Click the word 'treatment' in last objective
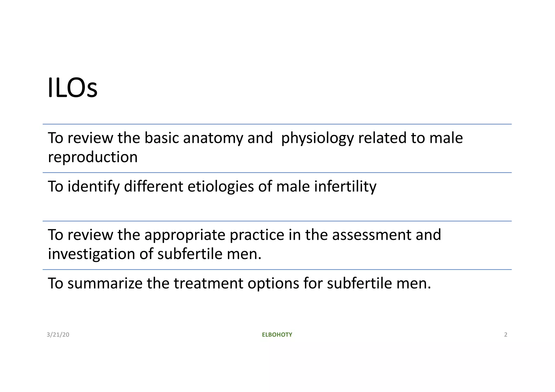 pos(208,283)
